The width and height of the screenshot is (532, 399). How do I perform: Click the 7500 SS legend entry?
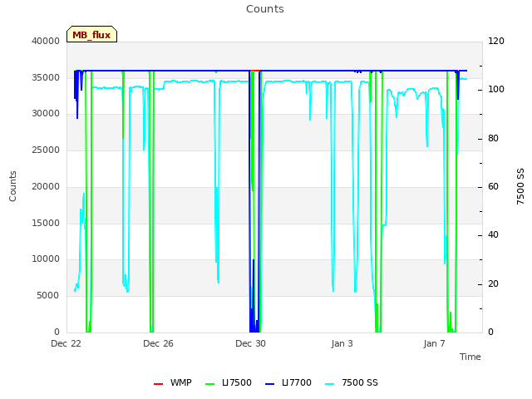point(352,382)
